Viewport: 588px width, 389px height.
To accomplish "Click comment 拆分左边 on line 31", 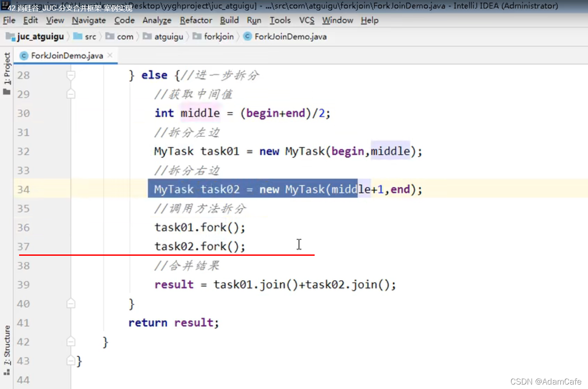I will click(x=193, y=132).
